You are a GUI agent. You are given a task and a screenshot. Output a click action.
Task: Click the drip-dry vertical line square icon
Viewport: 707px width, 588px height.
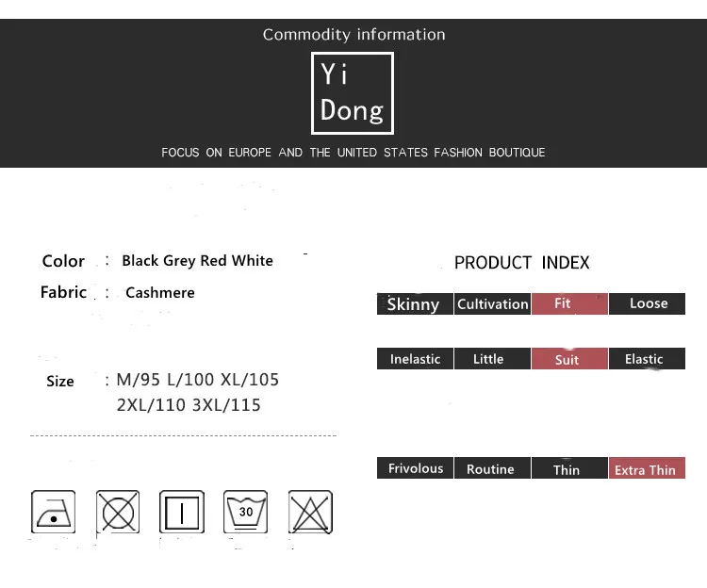(182, 512)
